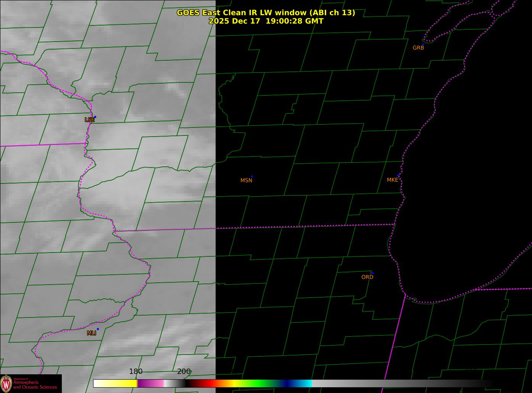Click the 2025 Dec 17 timestamp text
Viewport: 532px width, 393px height.
[266, 21]
